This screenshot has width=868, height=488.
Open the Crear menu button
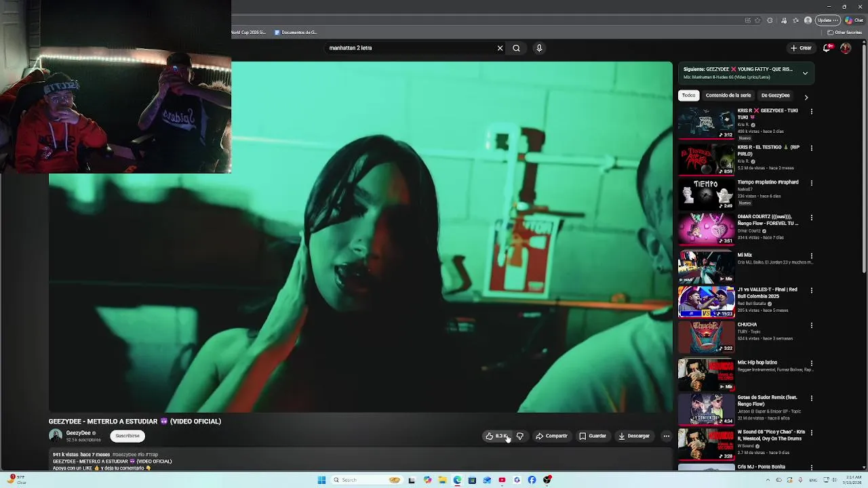pyautogui.click(x=801, y=48)
